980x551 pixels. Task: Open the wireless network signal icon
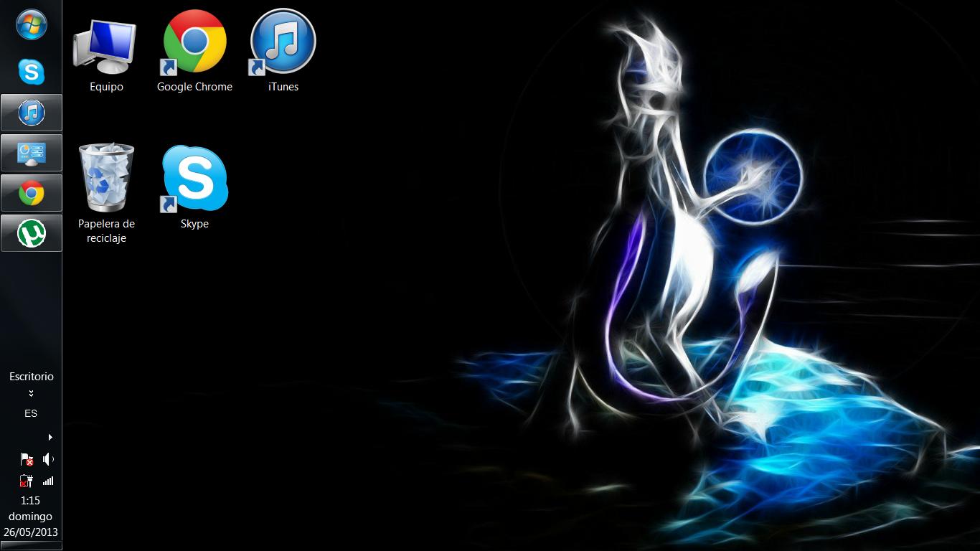click(x=48, y=481)
